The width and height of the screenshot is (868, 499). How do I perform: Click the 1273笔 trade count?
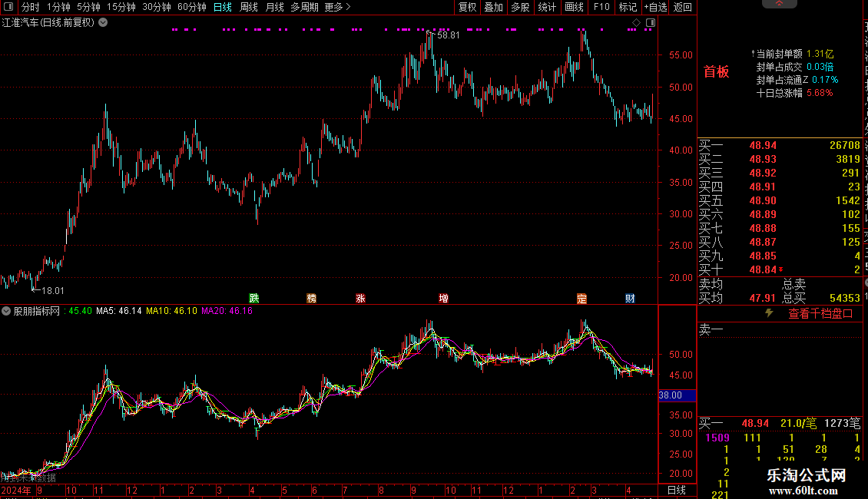point(842,423)
